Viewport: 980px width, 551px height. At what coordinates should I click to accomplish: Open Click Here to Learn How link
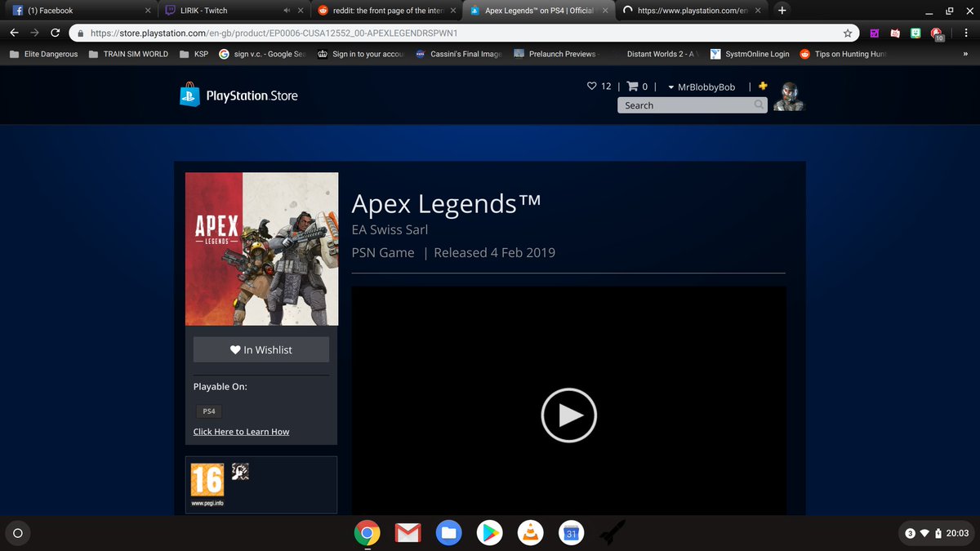click(241, 432)
